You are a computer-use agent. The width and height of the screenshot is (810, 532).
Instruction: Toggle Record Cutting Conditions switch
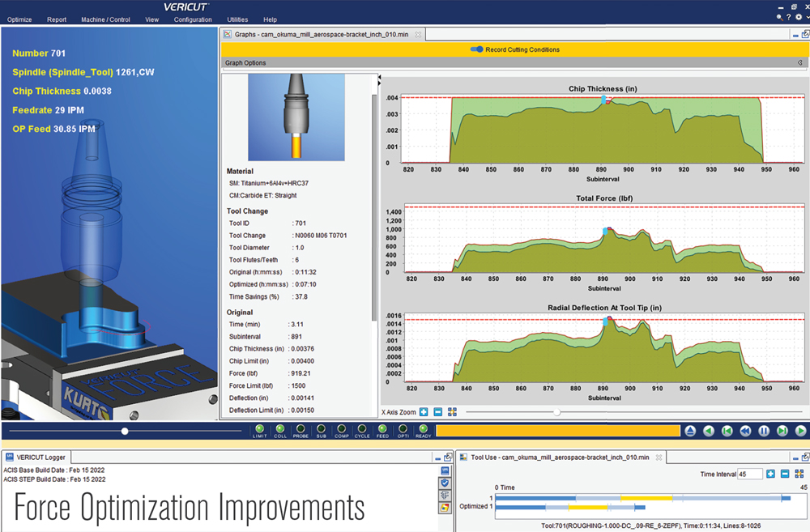[x=477, y=49]
